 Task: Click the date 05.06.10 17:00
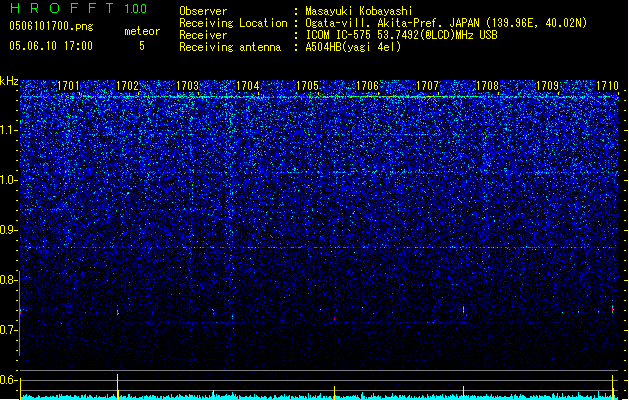click(51, 46)
